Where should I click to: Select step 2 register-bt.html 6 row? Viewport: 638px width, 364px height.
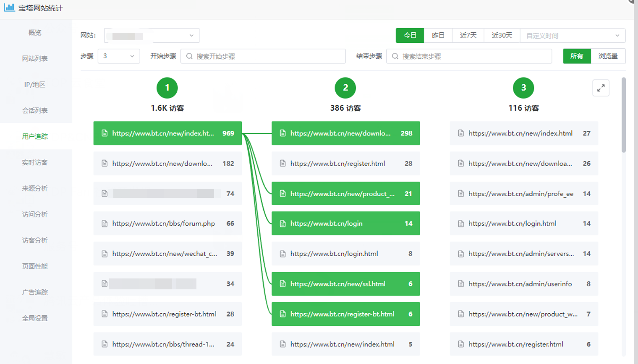345,314
